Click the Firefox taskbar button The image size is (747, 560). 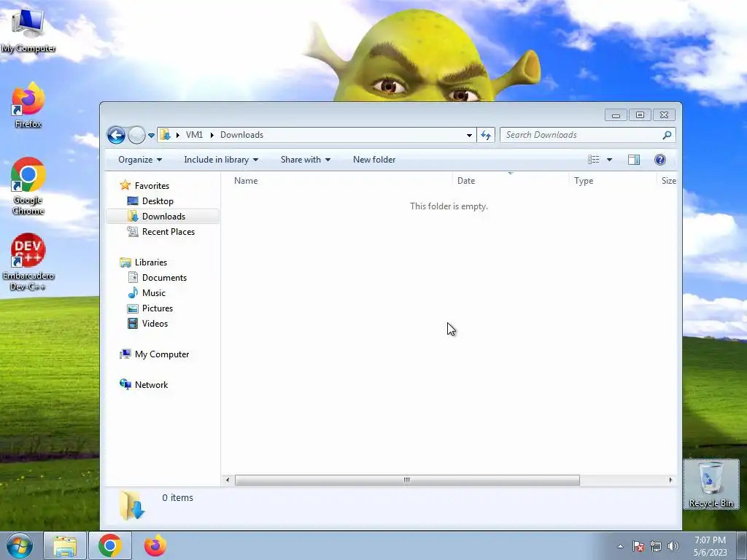(155, 545)
